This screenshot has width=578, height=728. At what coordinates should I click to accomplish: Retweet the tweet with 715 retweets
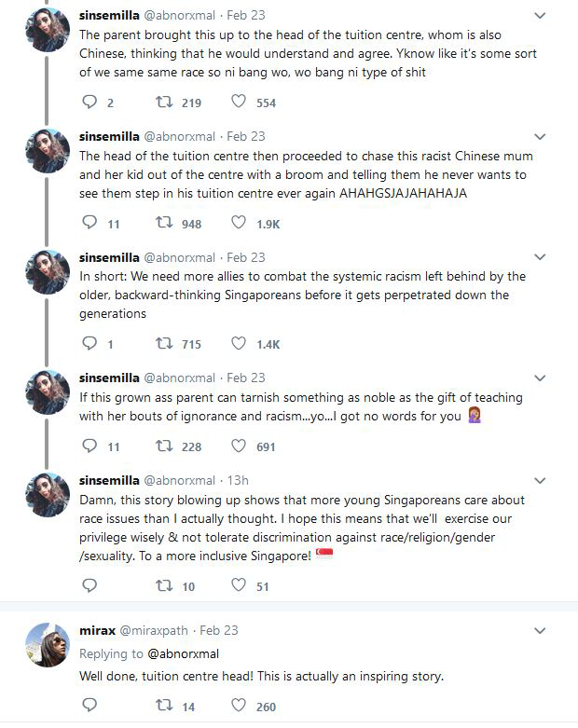[164, 344]
